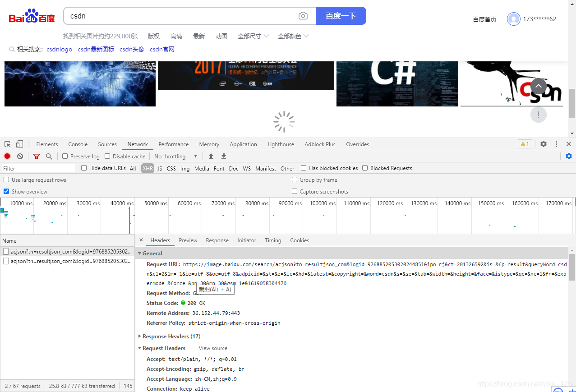The height and width of the screenshot is (392, 576).
Task: Click the scroll-to-top arrow button
Action: pos(539,86)
